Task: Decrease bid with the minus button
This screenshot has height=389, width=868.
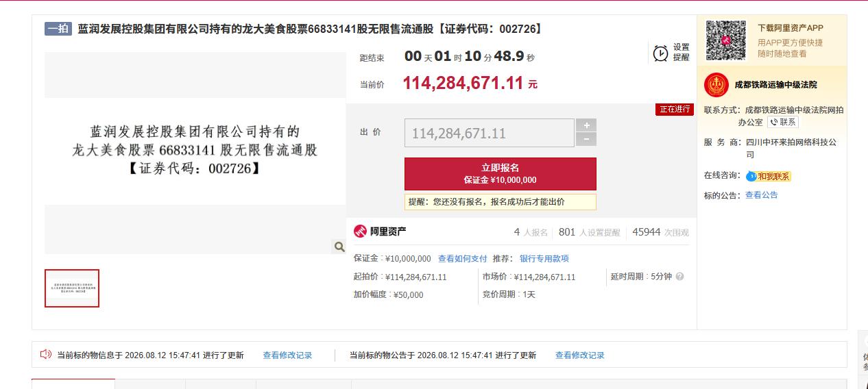Action: (586, 140)
